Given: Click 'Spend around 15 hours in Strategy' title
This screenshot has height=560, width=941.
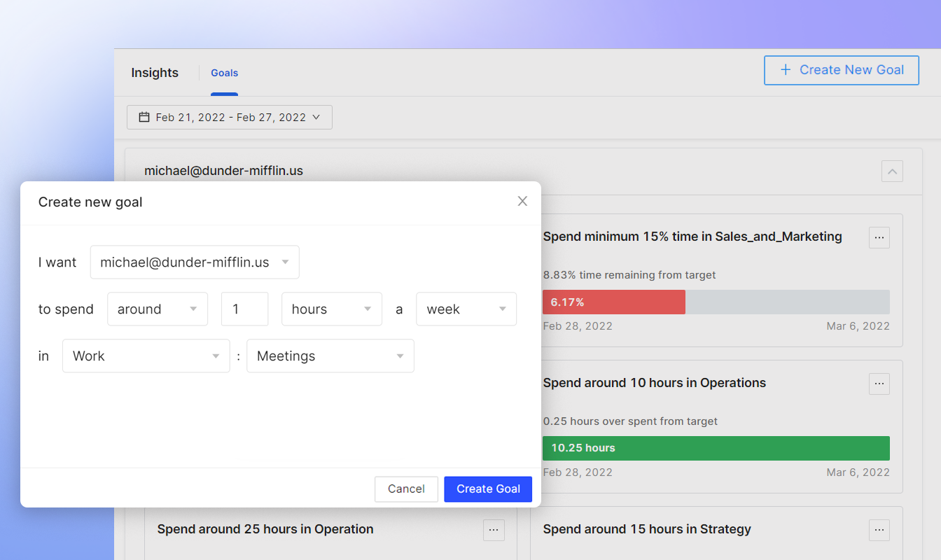Looking at the screenshot, I should click(647, 529).
